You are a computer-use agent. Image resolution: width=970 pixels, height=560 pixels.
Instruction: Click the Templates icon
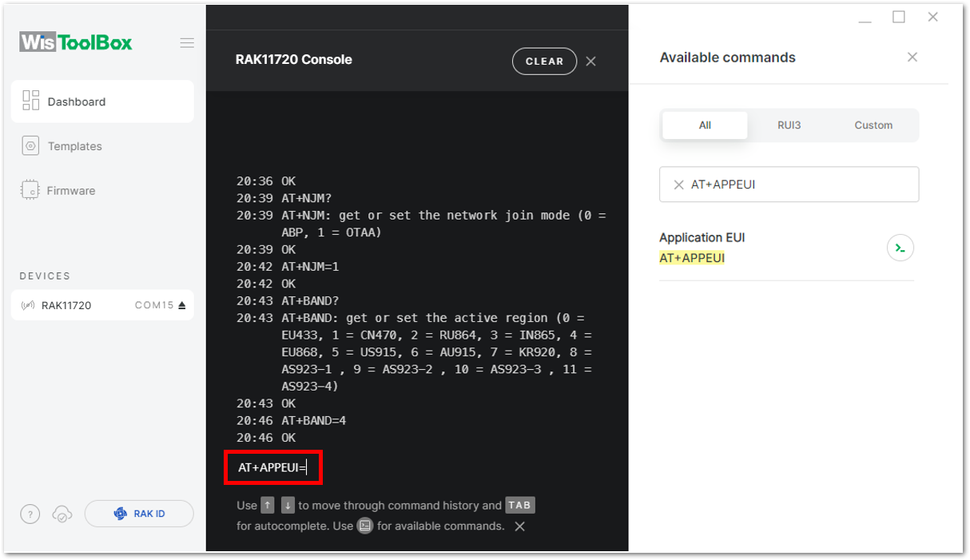31,145
